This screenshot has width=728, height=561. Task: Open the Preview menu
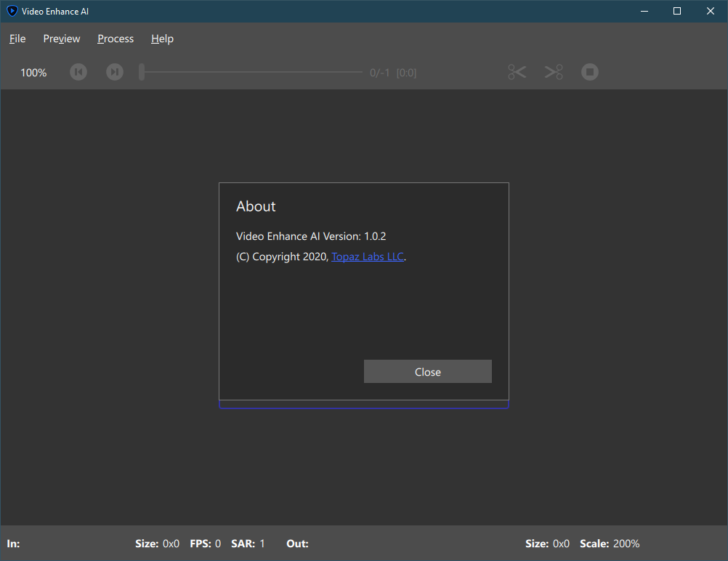point(62,39)
